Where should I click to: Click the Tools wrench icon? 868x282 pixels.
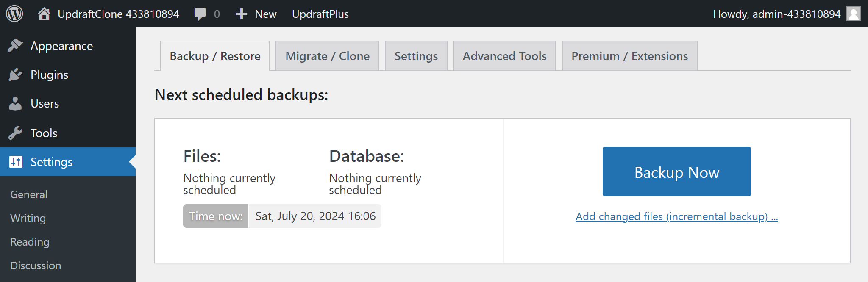[x=15, y=133]
